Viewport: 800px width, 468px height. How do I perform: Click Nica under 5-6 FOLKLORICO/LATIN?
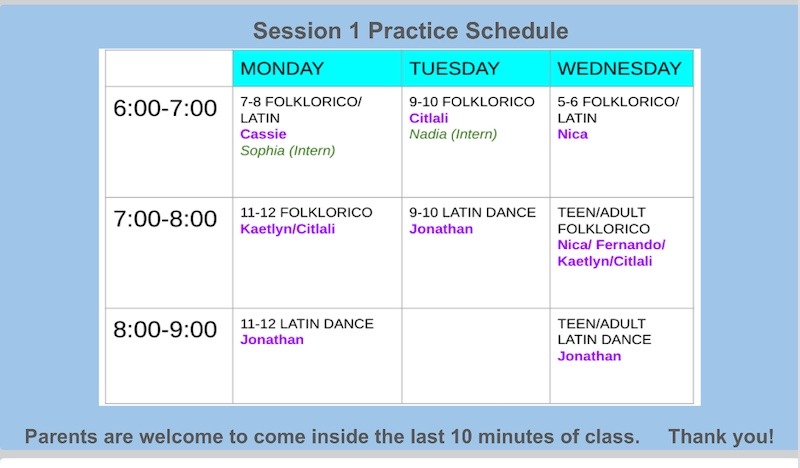572,134
